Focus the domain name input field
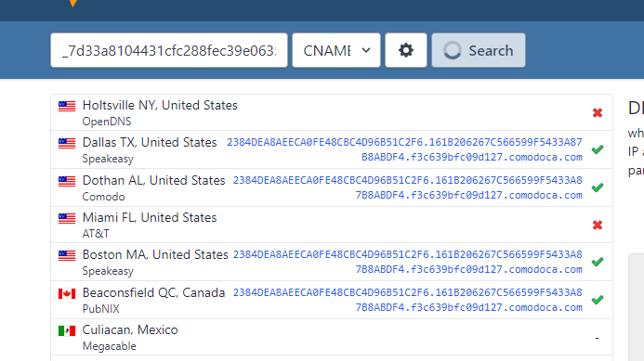Image resolution: width=644 pixels, height=361 pixels. pos(169,50)
